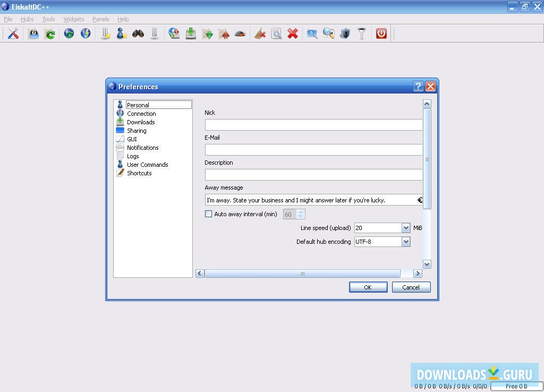Open public hubs via plain server icon
544x392 pixels.
155,33
